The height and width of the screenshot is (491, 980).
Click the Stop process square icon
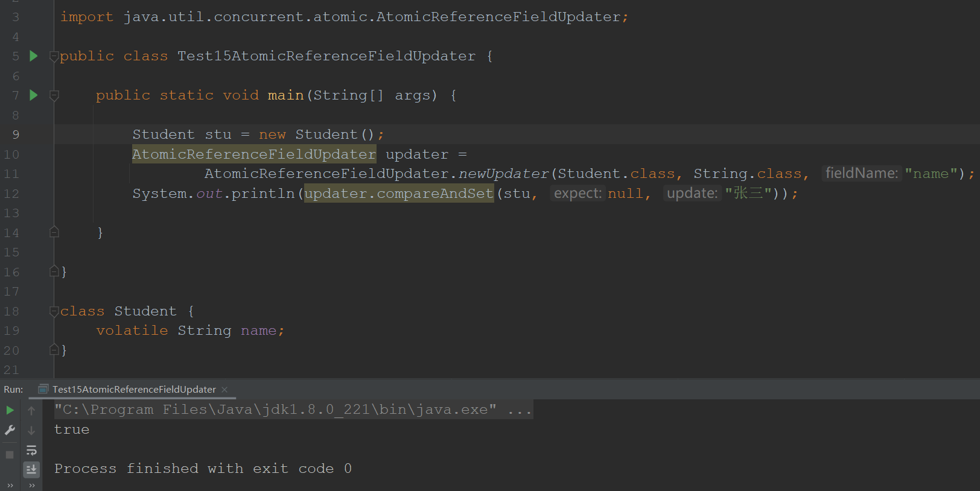10,455
